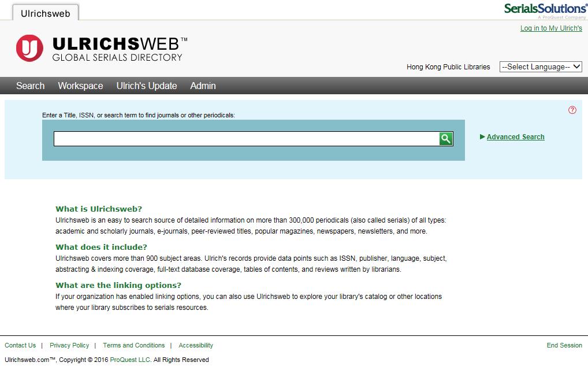Image resolution: width=588 pixels, height=366 pixels.
Task: Open the red help question mark icon
Action: click(572, 110)
